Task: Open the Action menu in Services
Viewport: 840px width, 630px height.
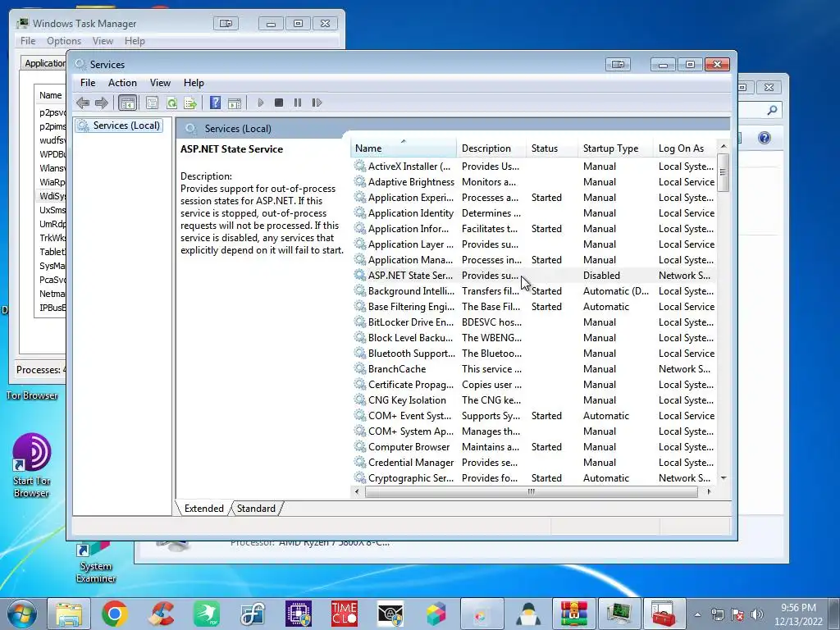Action: pos(122,83)
